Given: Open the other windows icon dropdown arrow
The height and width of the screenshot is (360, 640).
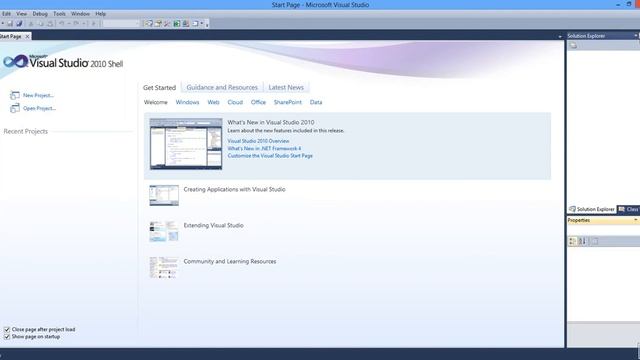Looking at the screenshot, I should (202, 24).
